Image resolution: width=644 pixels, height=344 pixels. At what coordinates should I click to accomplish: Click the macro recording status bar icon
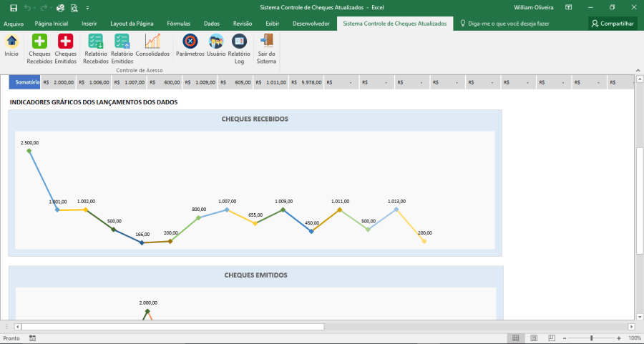(x=32, y=338)
